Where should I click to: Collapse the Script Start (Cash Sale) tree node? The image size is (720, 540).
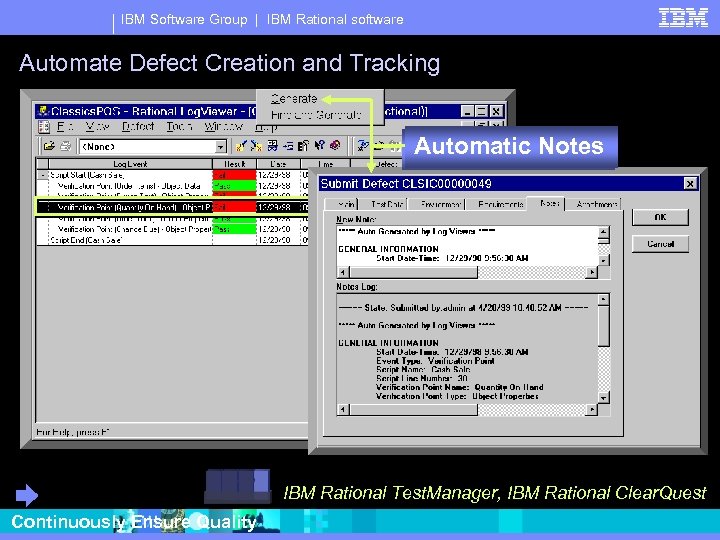click(42, 175)
